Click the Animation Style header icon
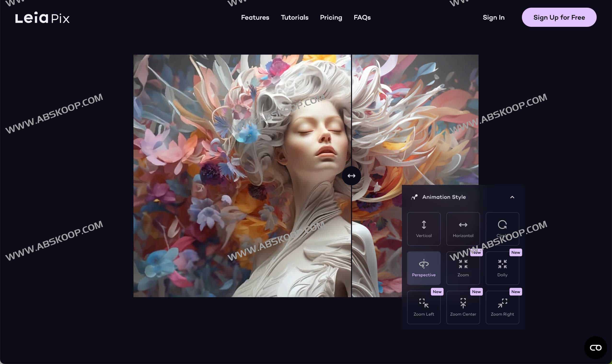 [x=414, y=197]
